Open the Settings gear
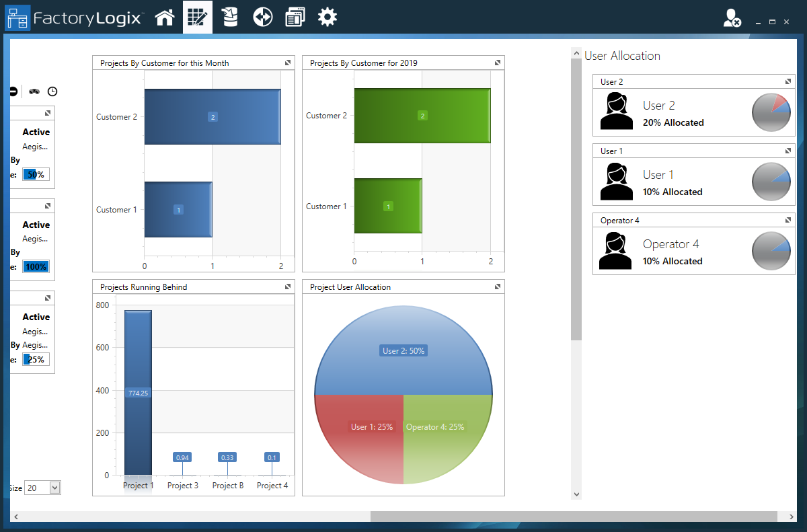807x532 pixels. click(327, 17)
